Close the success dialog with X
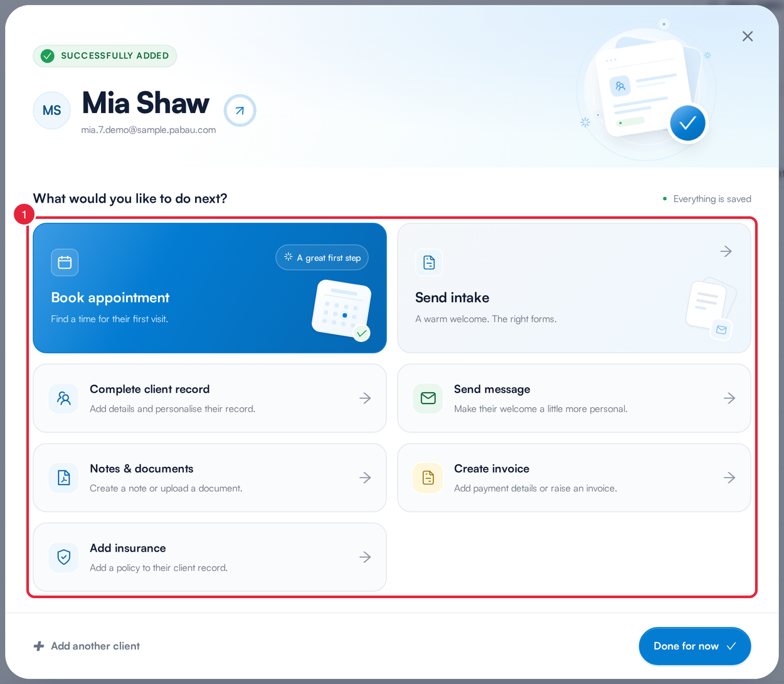Viewport: 784px width, 684px height. 747,36
